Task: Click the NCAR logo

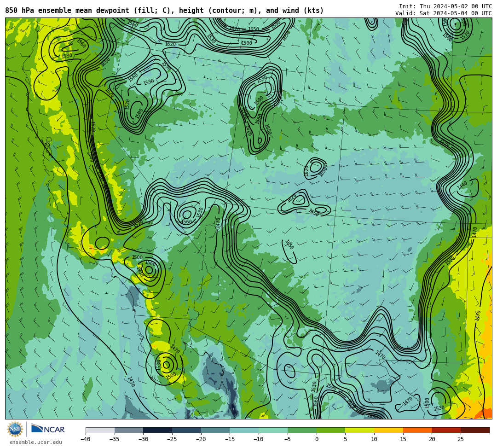Action: coord(48,429)
